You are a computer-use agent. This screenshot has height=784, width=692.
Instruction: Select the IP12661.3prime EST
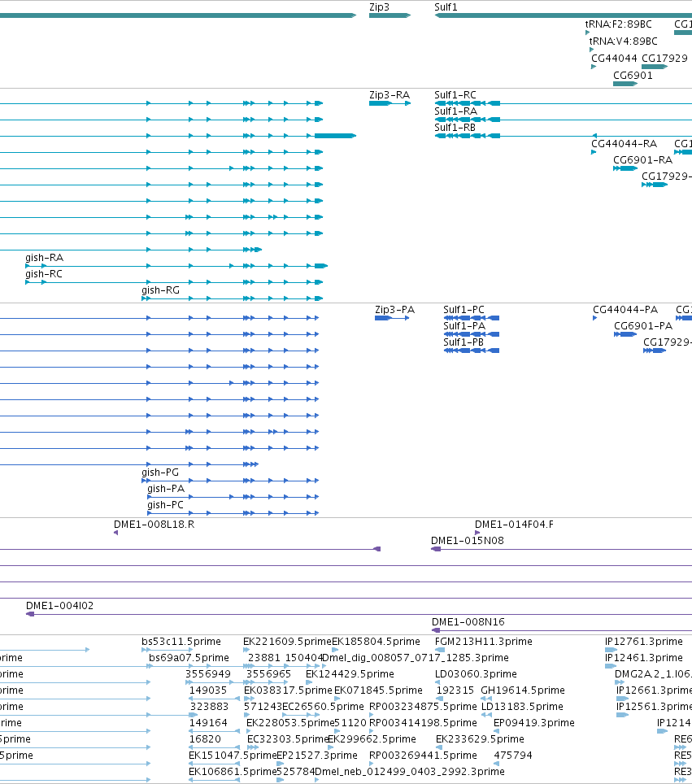tap(623, 699)
